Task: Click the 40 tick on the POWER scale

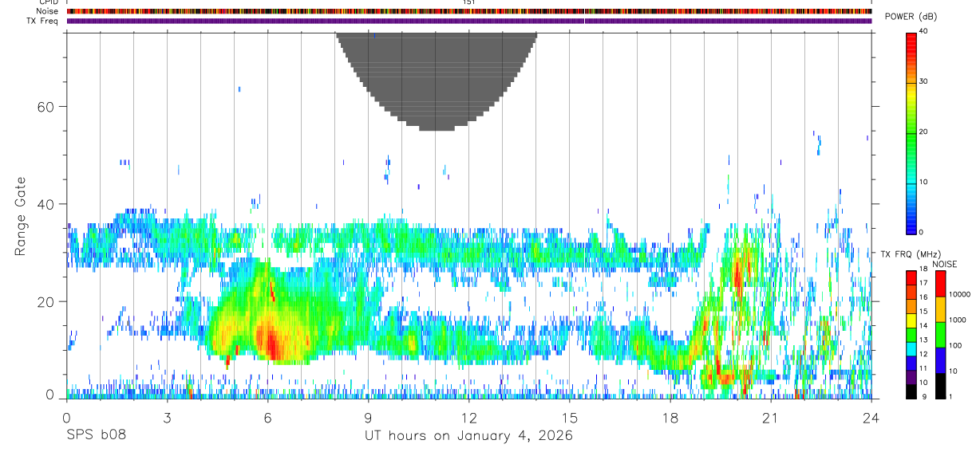Action: [923, 31]
